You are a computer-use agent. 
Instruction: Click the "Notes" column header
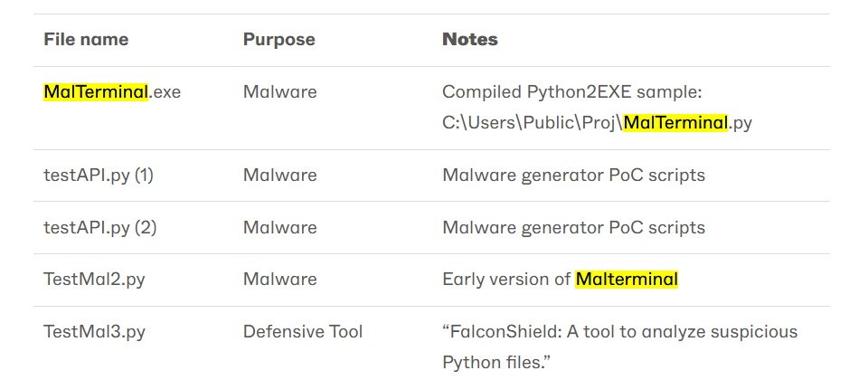469,40
